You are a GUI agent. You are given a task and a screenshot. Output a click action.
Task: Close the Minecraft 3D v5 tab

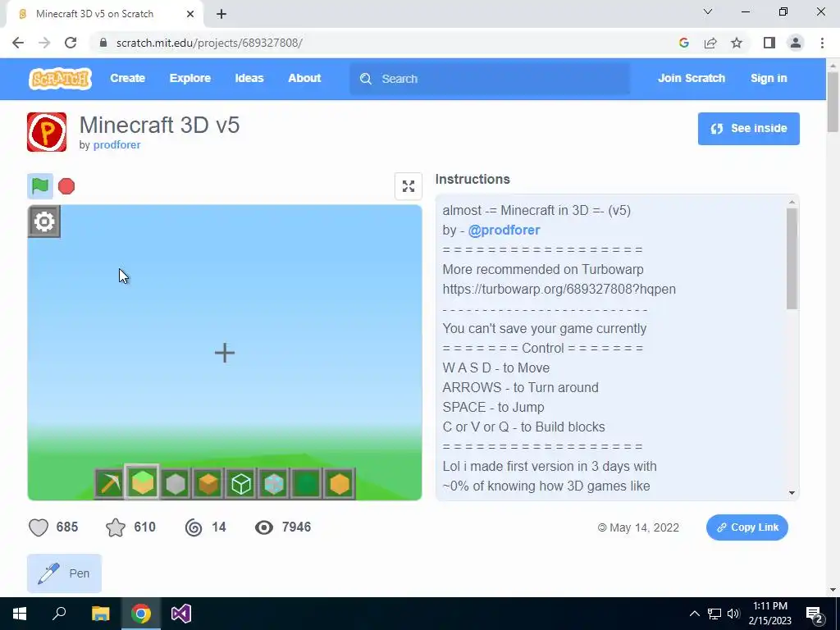(x=190, y=15)
